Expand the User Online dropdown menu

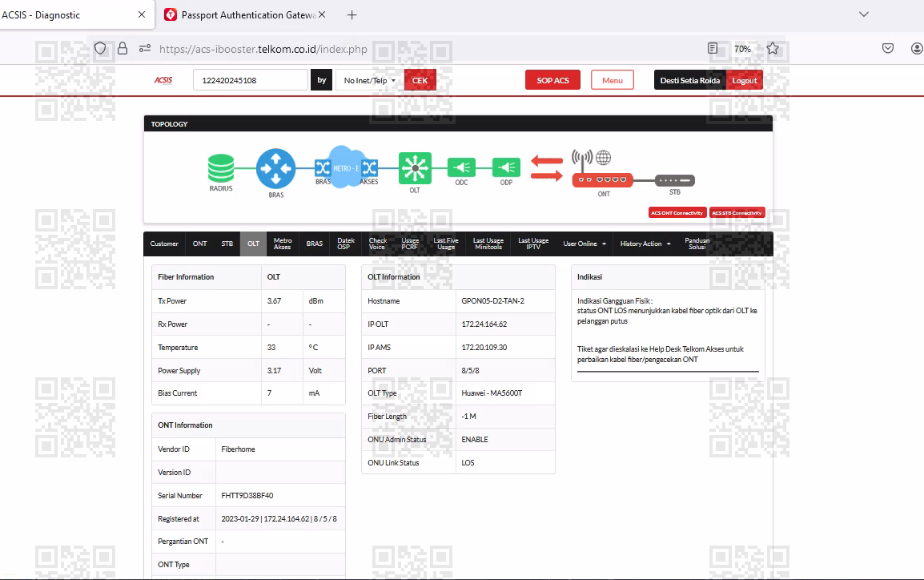click(584, 244)
